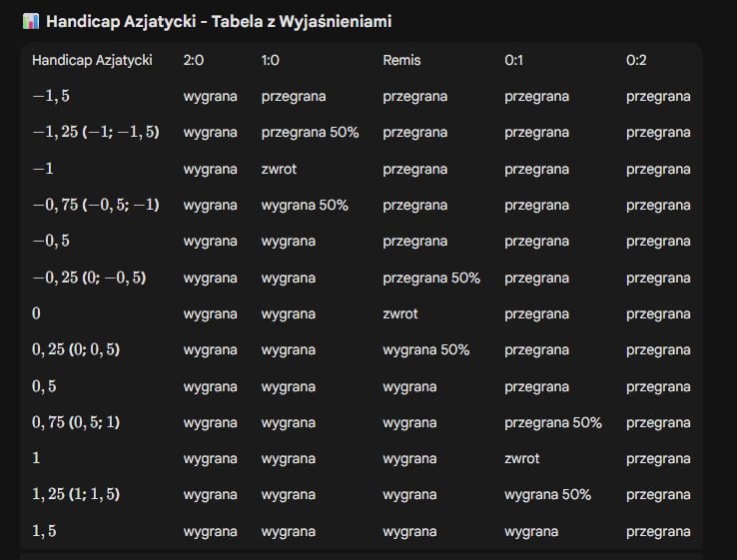This screenshot has height=560, width=737.
Task: Select the "Remis" column header
Action: click(401, 60)
